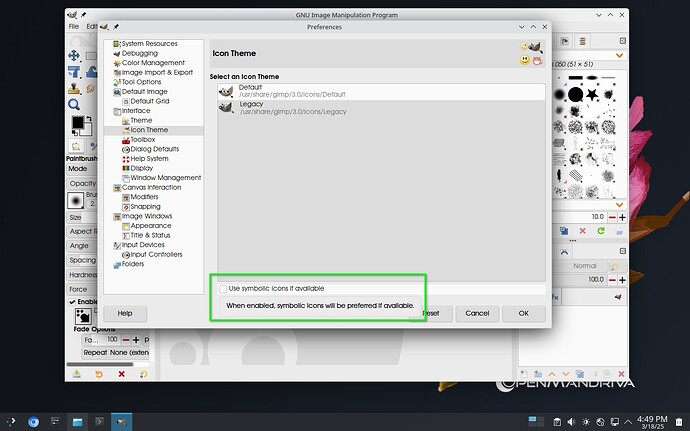Open the Repeat dropdown in Fade Options
The height and width of the screenshot is (431, 690).
tap(115, 353)
